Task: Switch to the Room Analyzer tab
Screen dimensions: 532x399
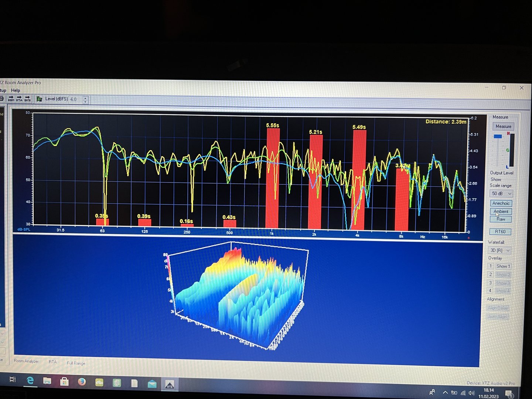Action: tap(26, 361)
